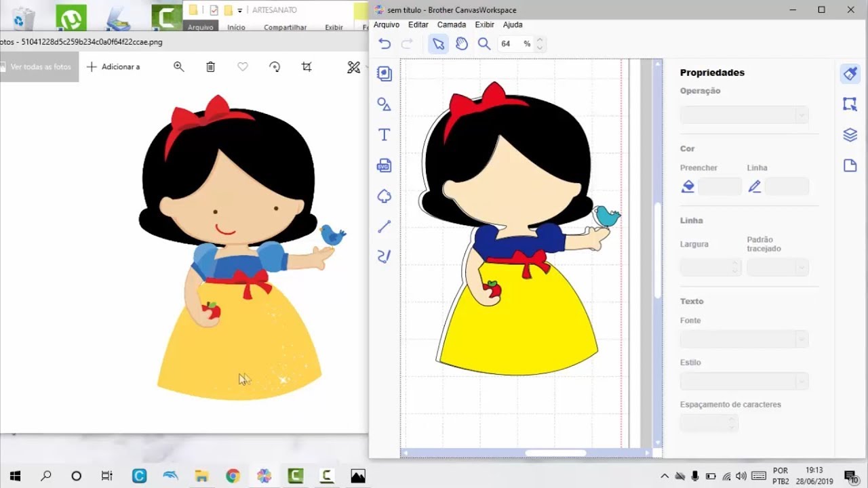
Task: Click the taskbar search magnifier
Action: 46,476
